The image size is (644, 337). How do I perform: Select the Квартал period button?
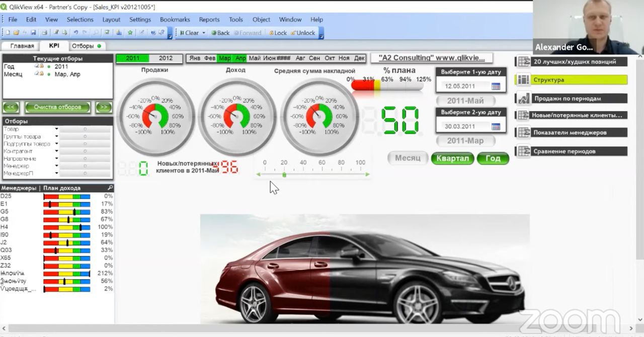click(452, 158)
